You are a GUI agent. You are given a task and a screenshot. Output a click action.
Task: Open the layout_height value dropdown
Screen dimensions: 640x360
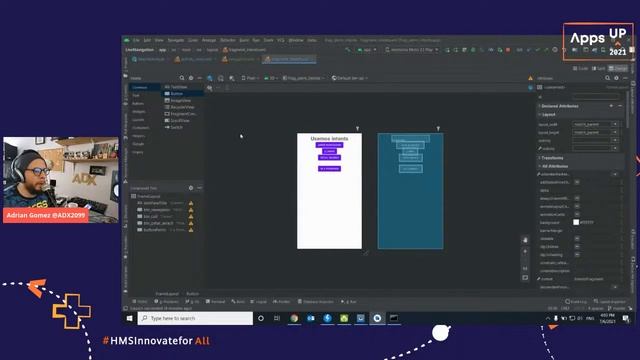pyautogui.click(x=615, y=132)
